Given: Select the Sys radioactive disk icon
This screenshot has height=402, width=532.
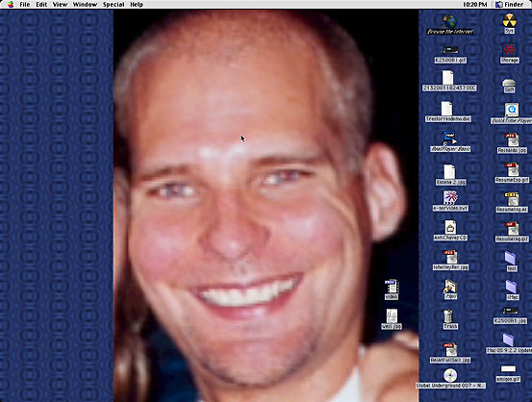Looking at the screenshot, I should click(x=509, y=20).
